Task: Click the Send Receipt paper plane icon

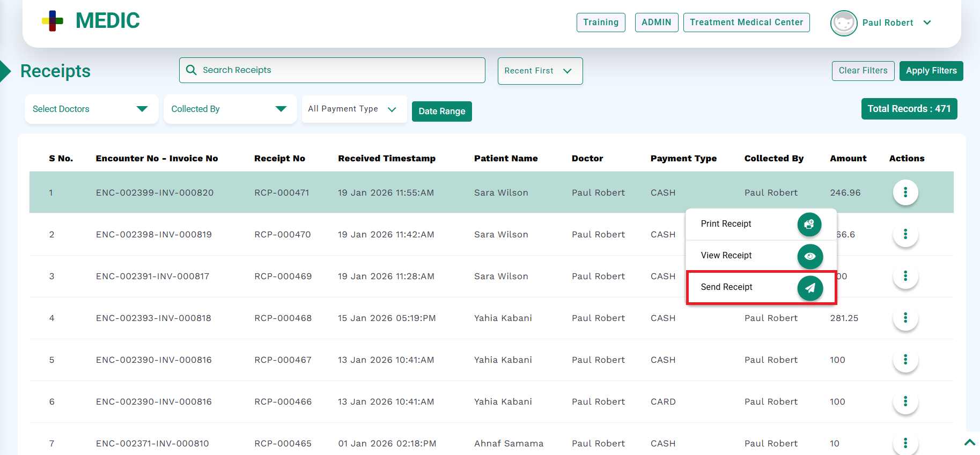Action: pos(809,288)
